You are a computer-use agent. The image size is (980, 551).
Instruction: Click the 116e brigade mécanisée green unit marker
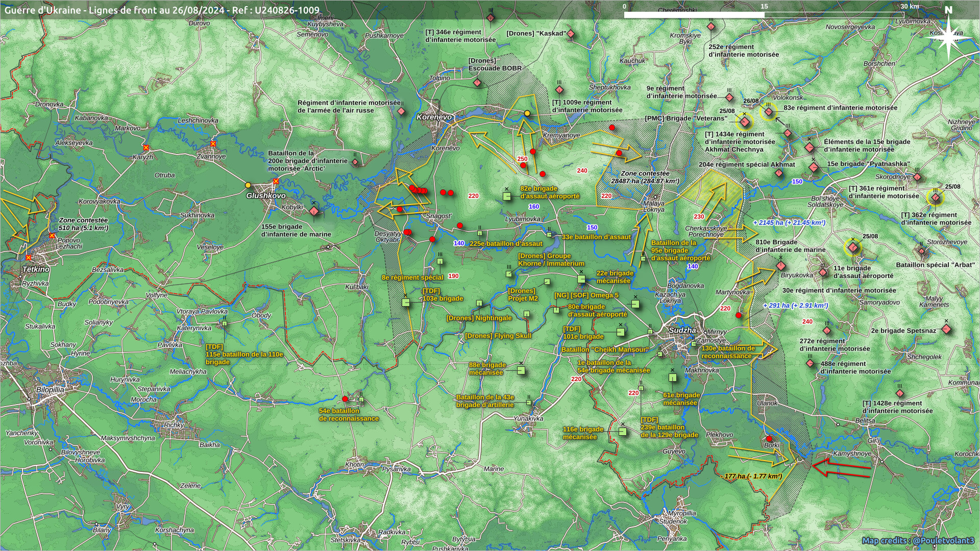click(622, 432)
